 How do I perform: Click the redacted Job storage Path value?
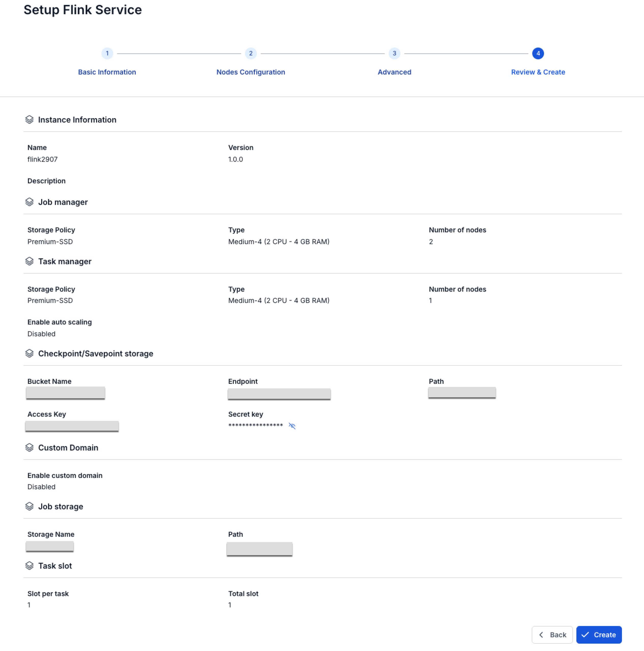(259, 549)
